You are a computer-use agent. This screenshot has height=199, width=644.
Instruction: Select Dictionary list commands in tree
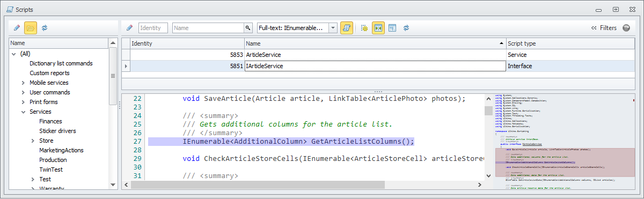tap(61, 63)
